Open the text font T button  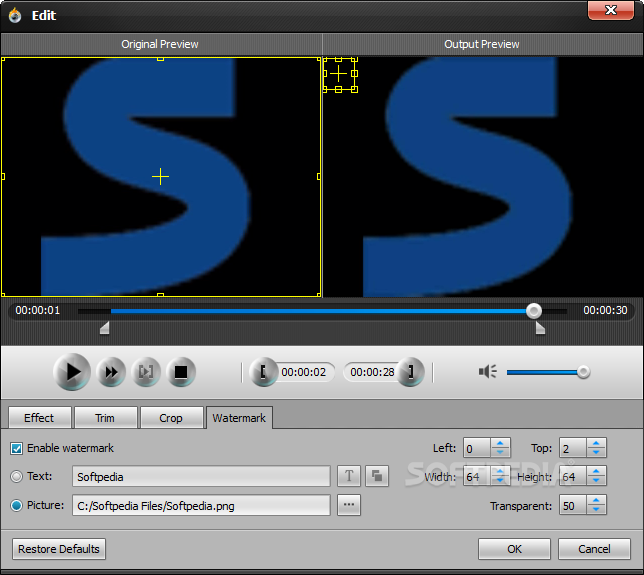[x=349, y=476]
